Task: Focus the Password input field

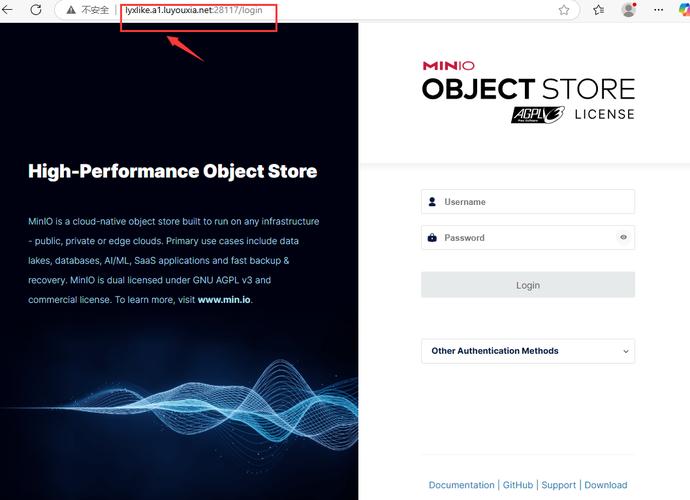Action: click(x=525, y=238)
